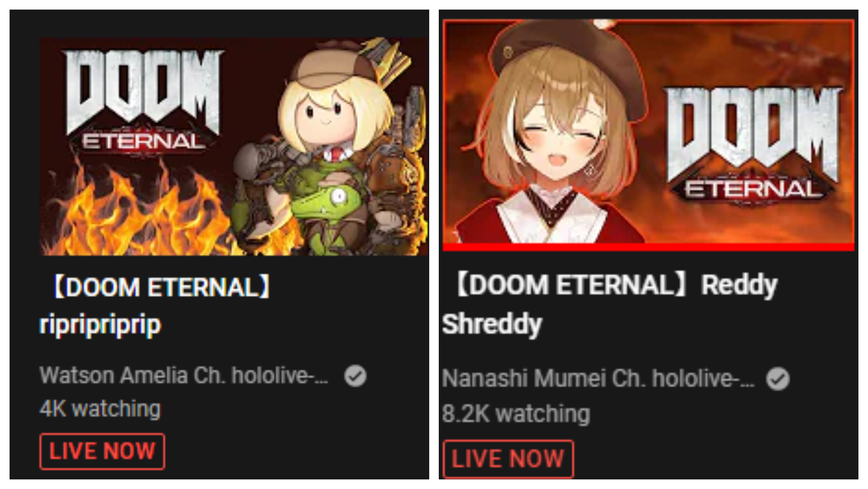
Task: Click the red progress bar beneath Mumei's thumbnail
Action: [x=649, y=248]
